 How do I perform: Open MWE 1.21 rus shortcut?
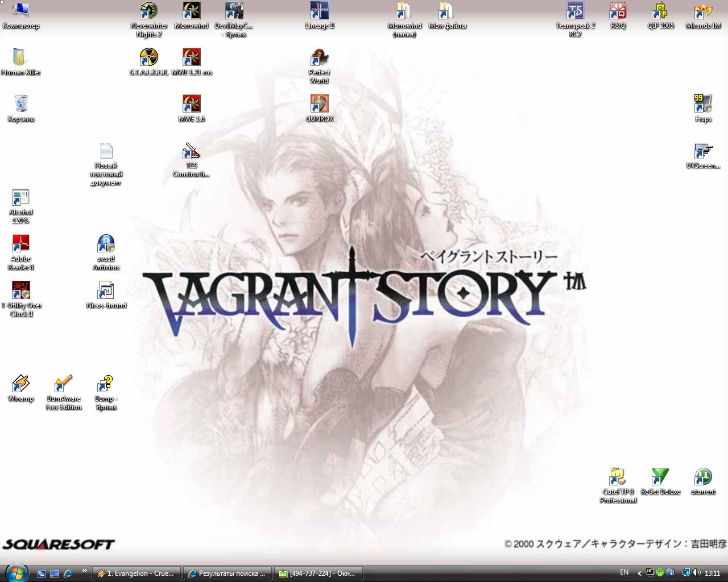[191, 62]
